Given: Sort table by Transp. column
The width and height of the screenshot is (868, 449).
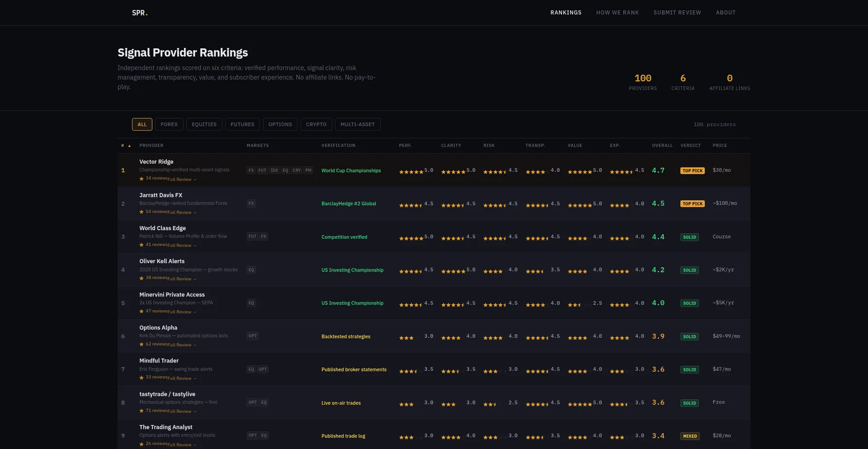Looking at the screenshot, I should pos(535,146).
